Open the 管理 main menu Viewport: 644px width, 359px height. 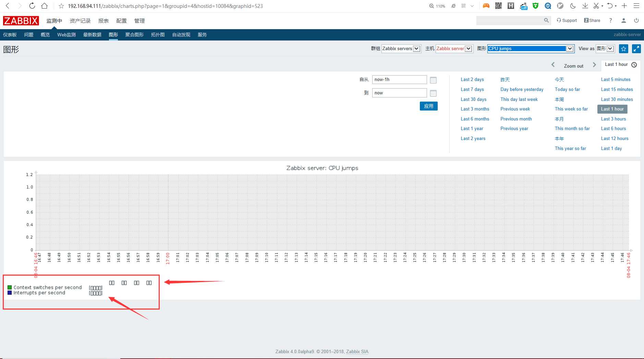click(x=139, y=21)
